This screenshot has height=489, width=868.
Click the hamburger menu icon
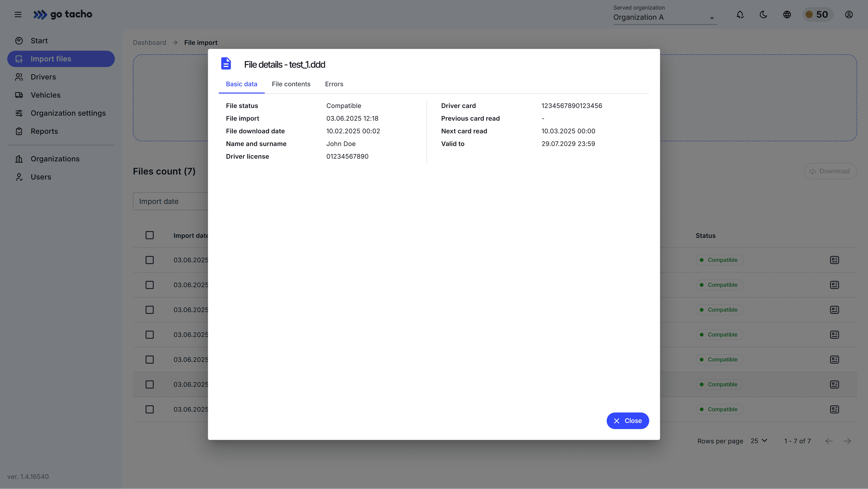[18, 14]
